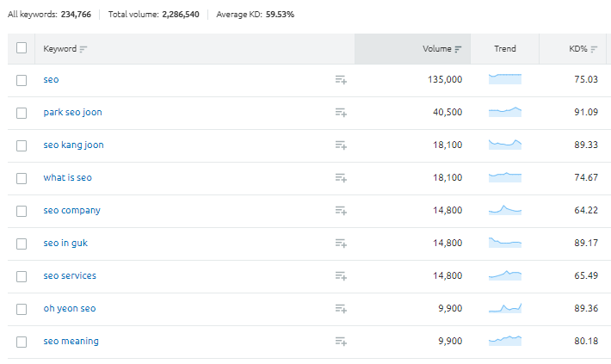The image size is (611, 364).
Task: Click the Trend column header
Action: click(x=505, y=49)
